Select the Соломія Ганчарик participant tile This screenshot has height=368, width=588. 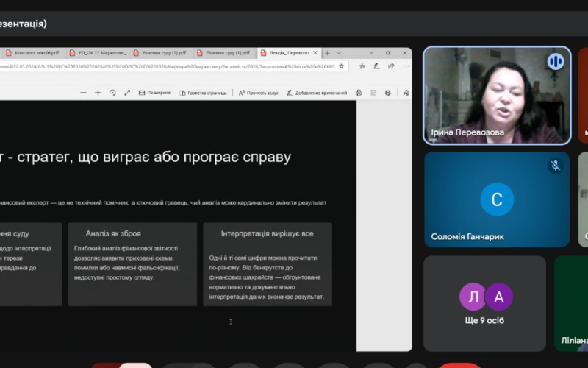497,199
